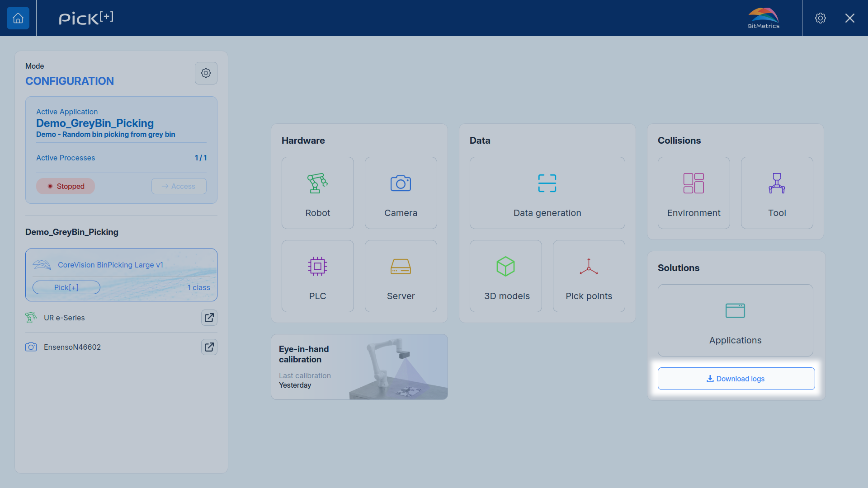868x488 pixels.
Task: Click the Stopped status badge
Action: 65,186
